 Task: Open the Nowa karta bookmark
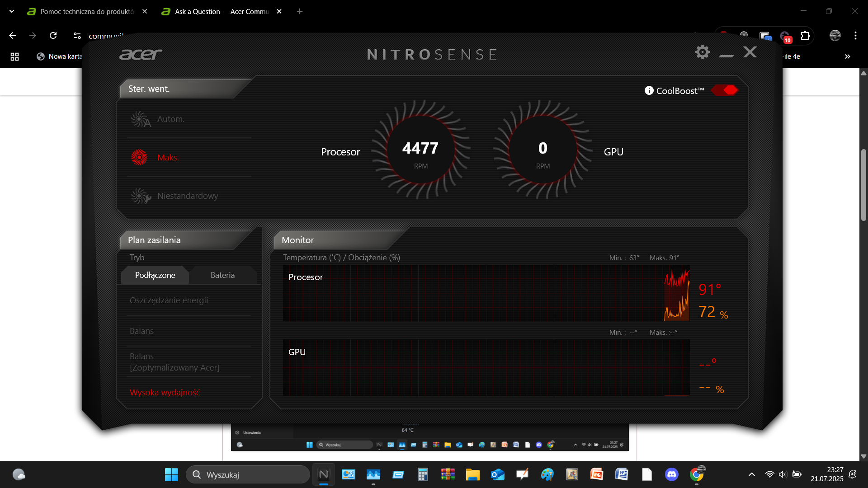(x=59, y=56)
